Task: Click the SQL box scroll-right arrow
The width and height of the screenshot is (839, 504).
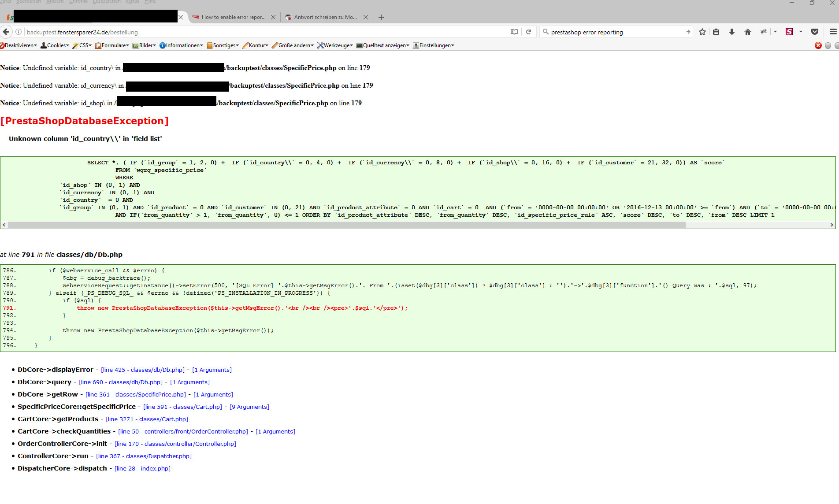Action: [832, 225]
